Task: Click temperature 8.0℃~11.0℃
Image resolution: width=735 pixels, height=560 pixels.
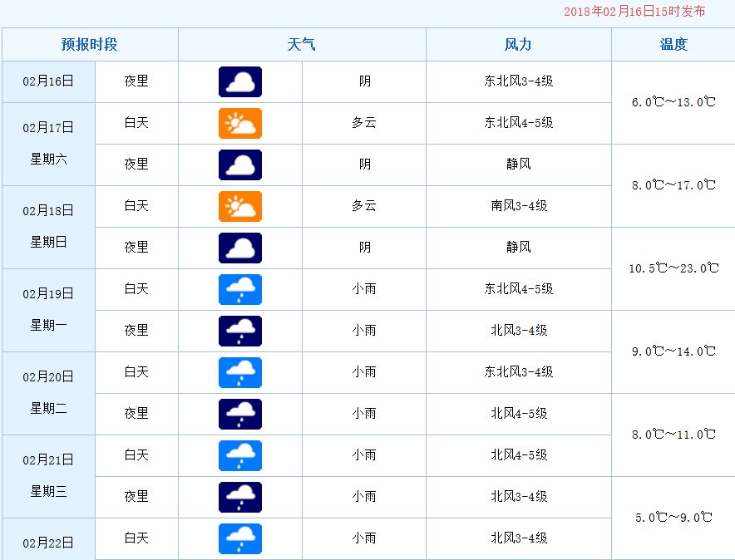Action: [673, 435]
